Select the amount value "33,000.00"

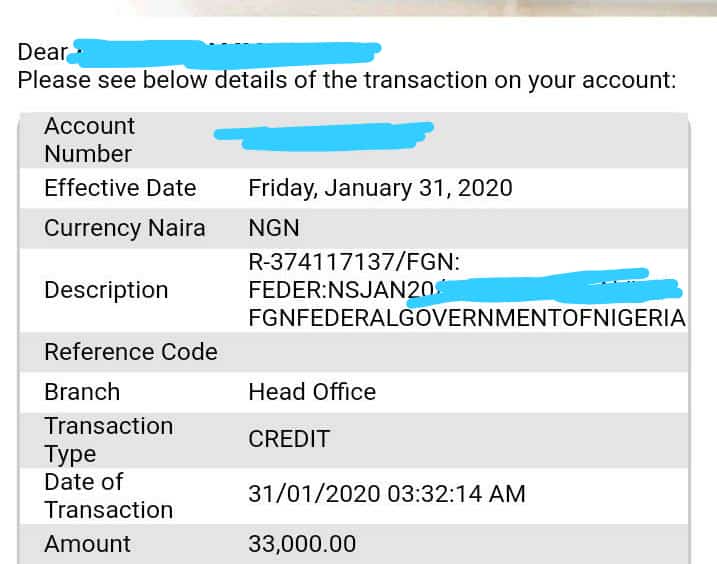tap(302, 544)
